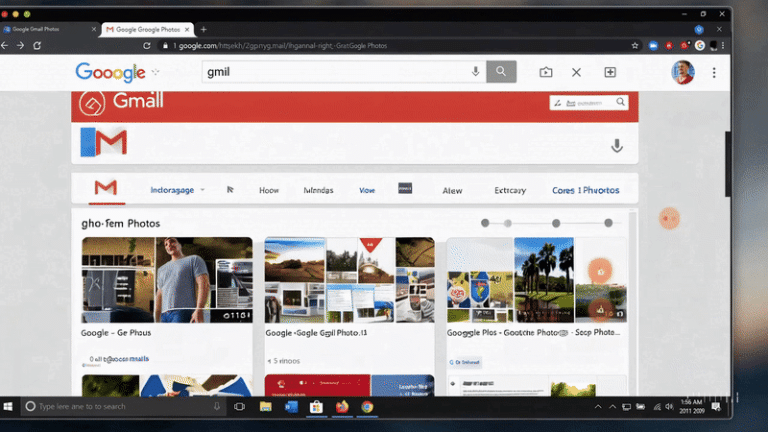Click search icon in red banner box
768x432 pixels.
(621, 102)
